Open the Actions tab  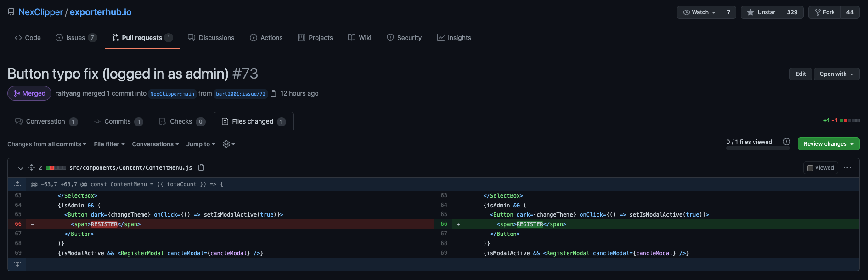[x=266, y=38]
